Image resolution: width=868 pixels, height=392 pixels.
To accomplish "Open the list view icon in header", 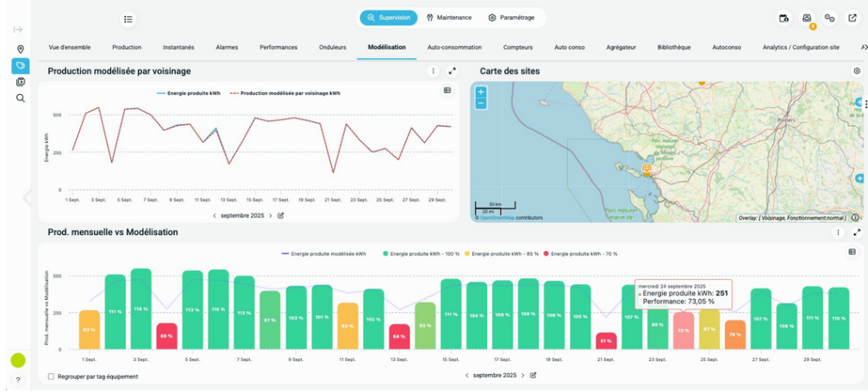I will (x=128, y=19).
